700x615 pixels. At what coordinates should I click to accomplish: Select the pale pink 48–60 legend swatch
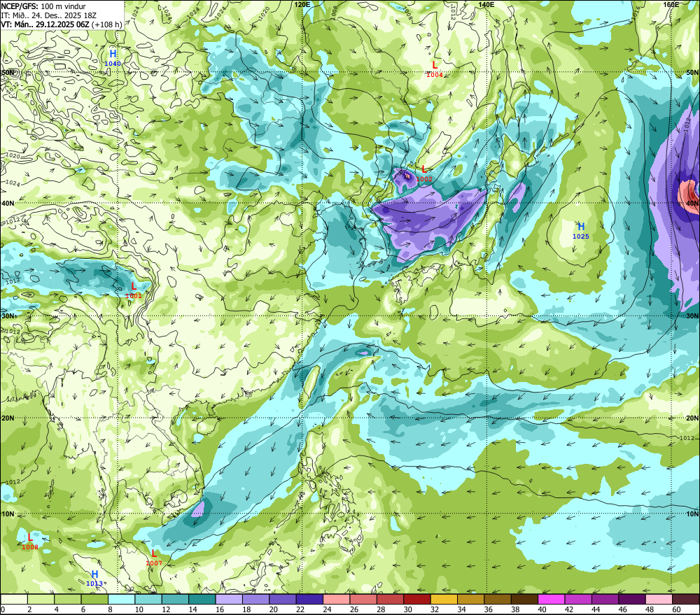659,599
